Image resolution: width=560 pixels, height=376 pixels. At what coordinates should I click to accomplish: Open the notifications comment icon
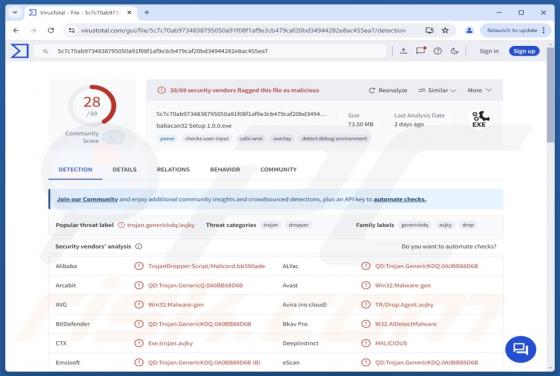pos(421,51)
